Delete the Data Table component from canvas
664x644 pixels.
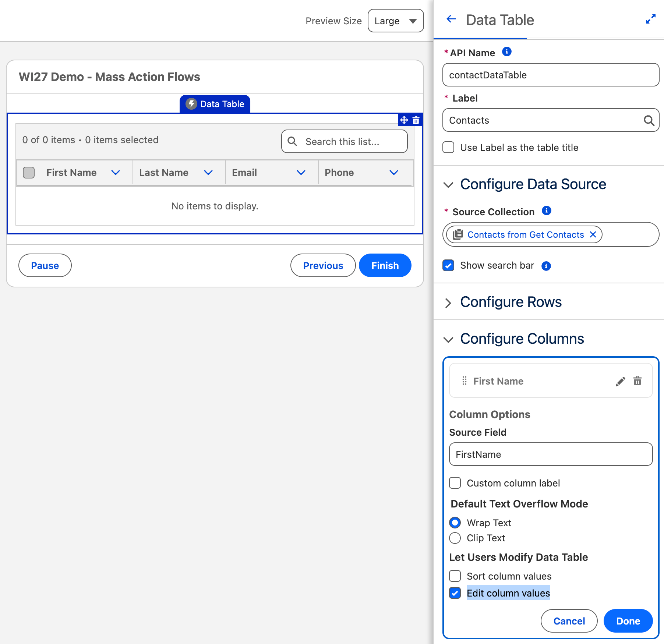416,120
